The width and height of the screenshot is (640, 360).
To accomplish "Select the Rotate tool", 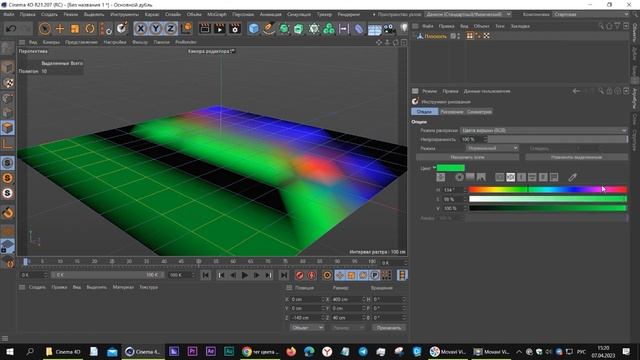I will (90, 29).
